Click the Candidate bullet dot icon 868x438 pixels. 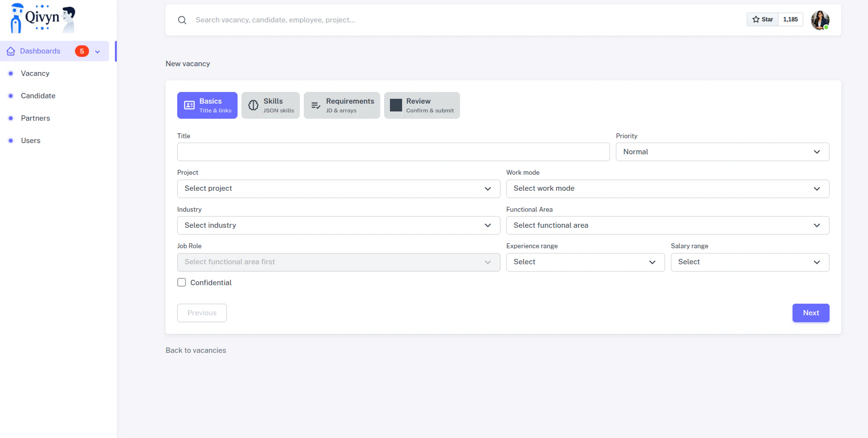[x=11, y=96]
